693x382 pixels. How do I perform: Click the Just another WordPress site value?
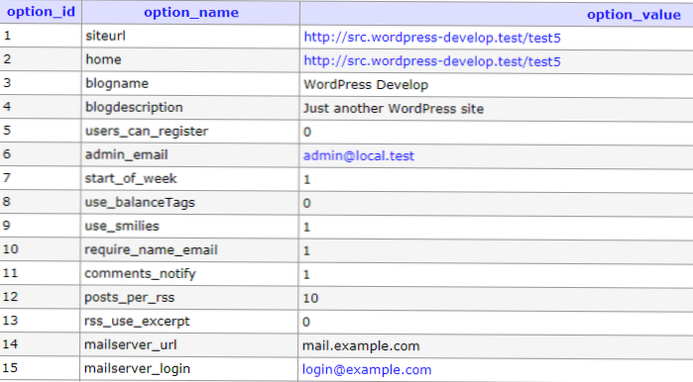(393, 109)
